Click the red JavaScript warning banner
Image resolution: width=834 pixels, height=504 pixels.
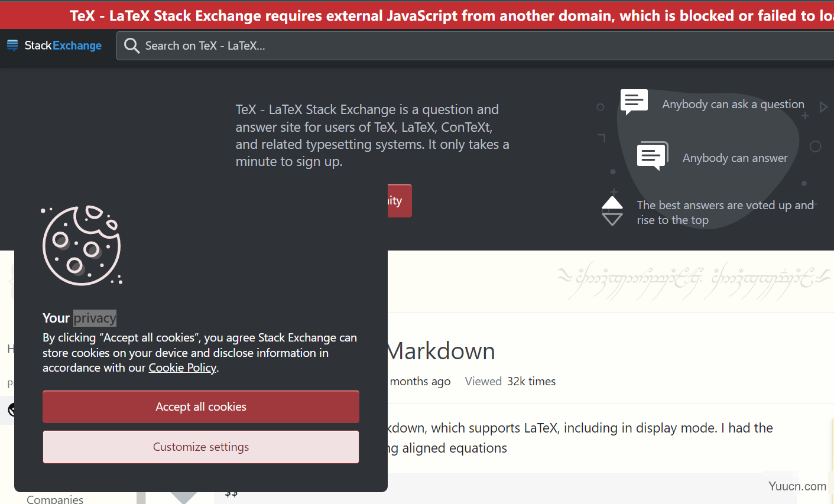coord(417,15)
